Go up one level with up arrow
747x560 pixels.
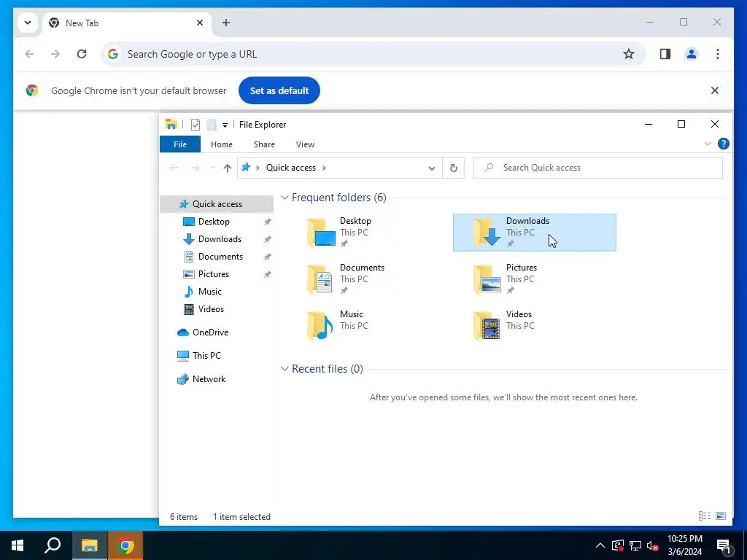click(228, 168)
